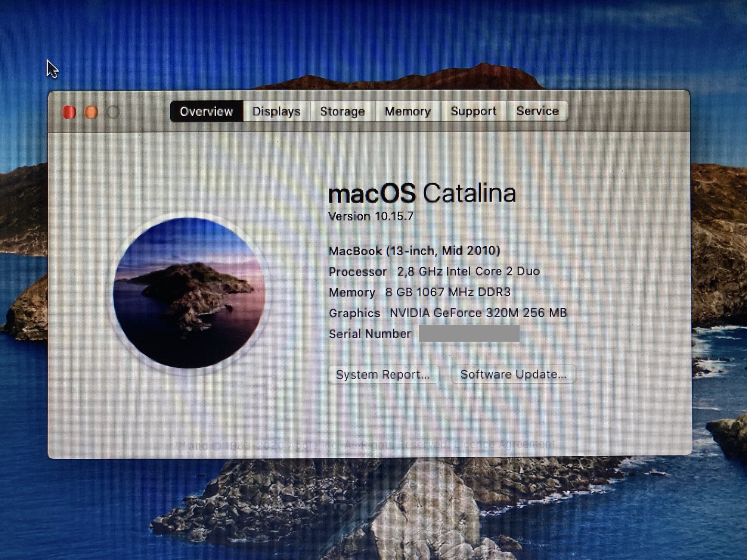
Task: Click the Version 10.15.7 text
Action: point(371,216)
